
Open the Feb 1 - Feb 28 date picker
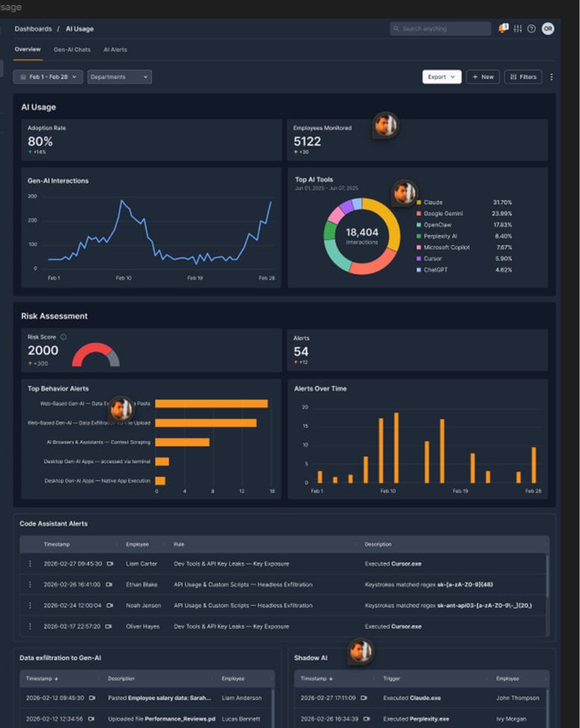click(x=48, y=77)
